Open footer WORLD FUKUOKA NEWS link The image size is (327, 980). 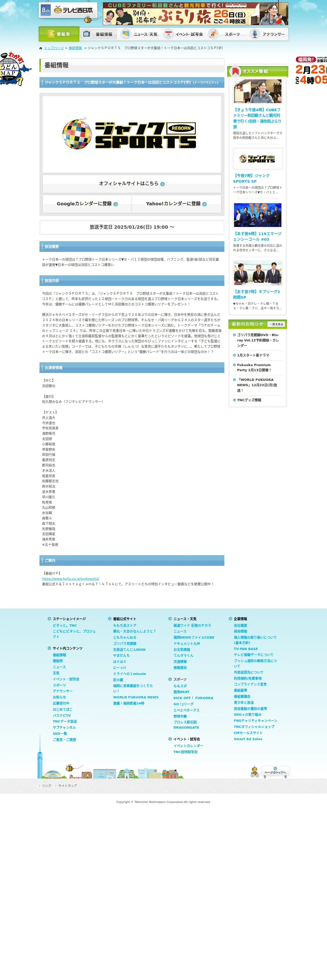pyautogui.click(x=135, y=697)
